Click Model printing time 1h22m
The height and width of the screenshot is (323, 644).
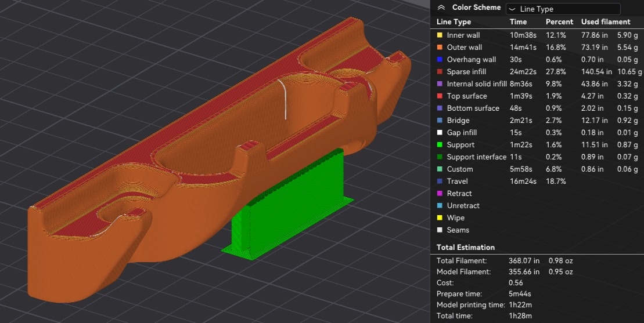tap(520, 305)
